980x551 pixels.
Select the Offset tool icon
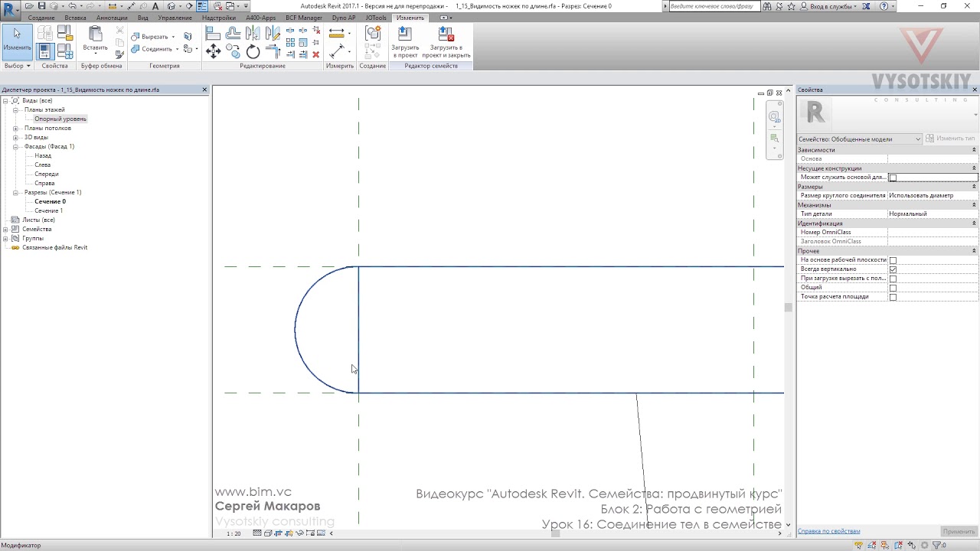point(233,34)
